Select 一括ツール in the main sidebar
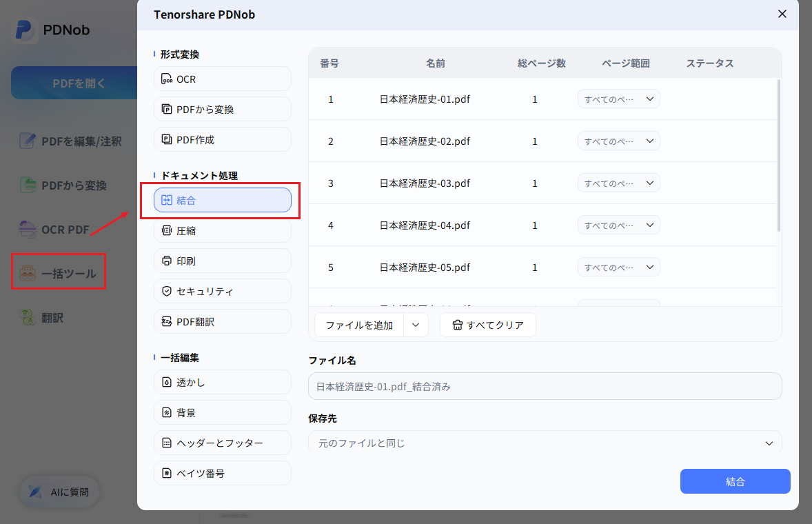The width and height of the screenshot is (812, 524). tap(59, 273)
